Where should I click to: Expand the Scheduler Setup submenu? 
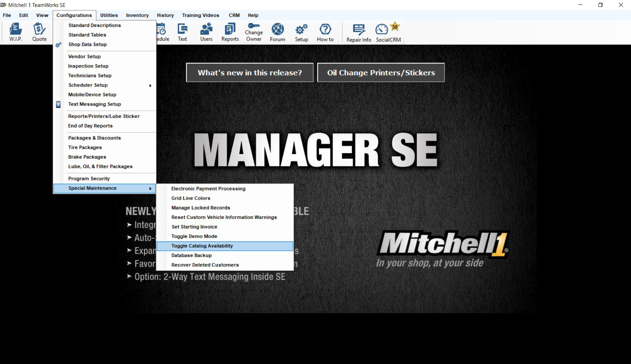[x=88, y=85]
